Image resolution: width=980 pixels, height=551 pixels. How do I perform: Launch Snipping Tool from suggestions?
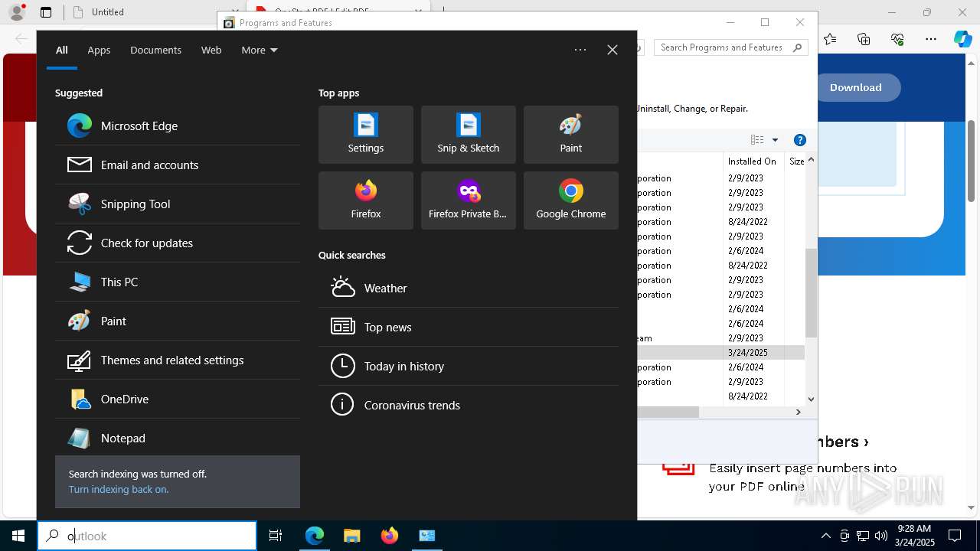pos(178,204)
